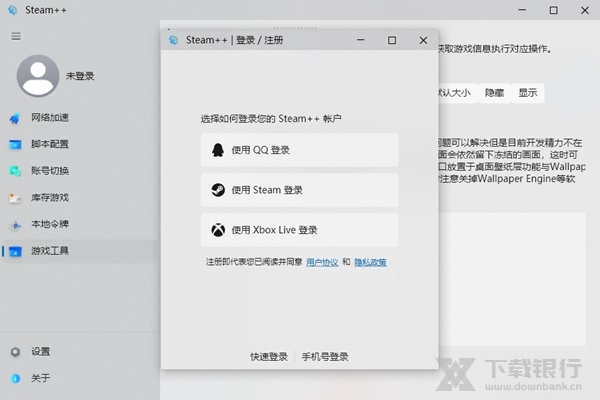Viewport: 600px width, 400px height.
Task: Click the 隐藏 button in main window
Action: pyautogui.click(x=494, y=93)
